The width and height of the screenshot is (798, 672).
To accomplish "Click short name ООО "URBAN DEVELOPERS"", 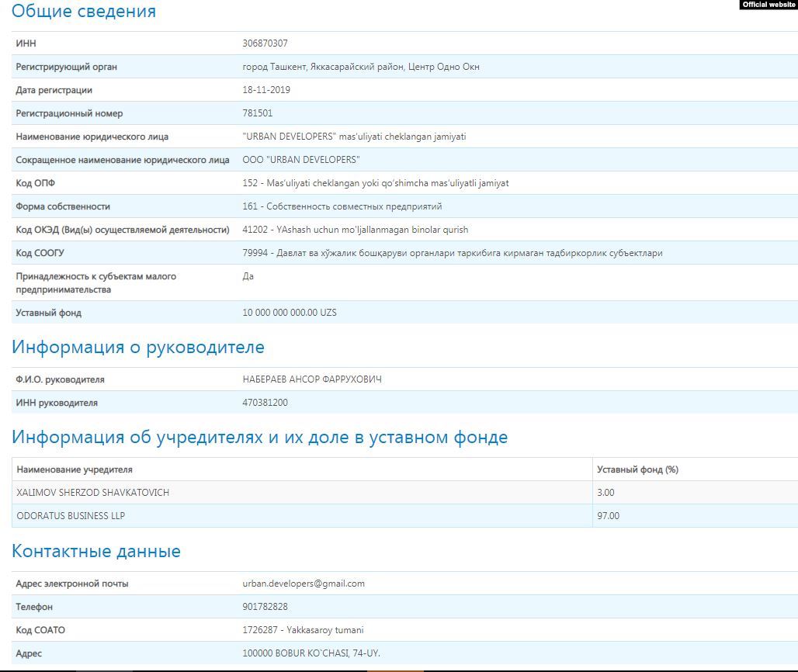I will pos(301,160).
